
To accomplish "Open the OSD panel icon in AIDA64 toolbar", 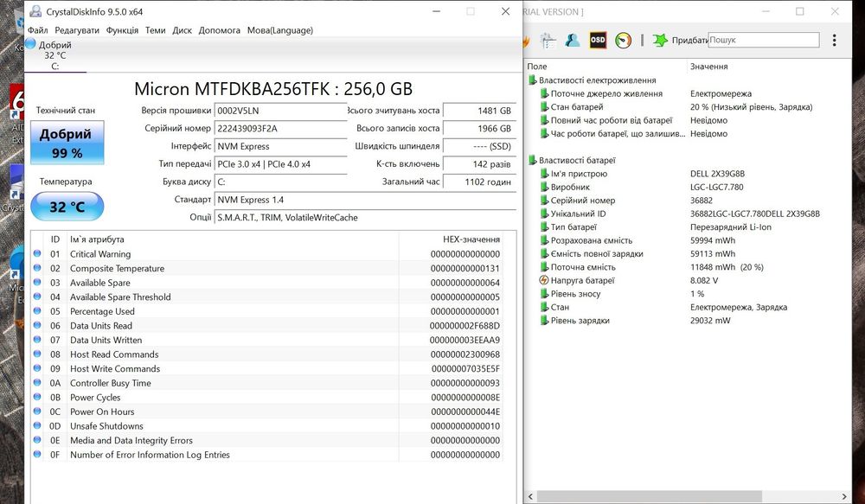I will pyautogui.click(x=598, y=41).
